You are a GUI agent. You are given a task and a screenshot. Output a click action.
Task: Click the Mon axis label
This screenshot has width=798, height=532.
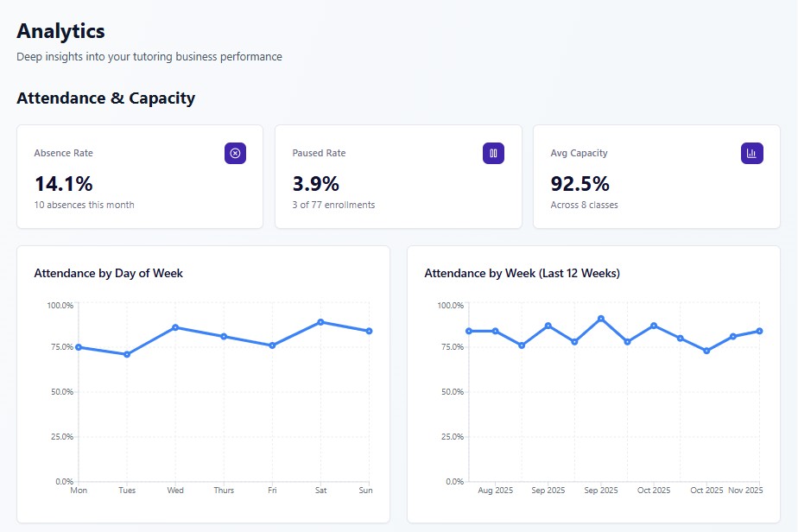tap(78, 489)
